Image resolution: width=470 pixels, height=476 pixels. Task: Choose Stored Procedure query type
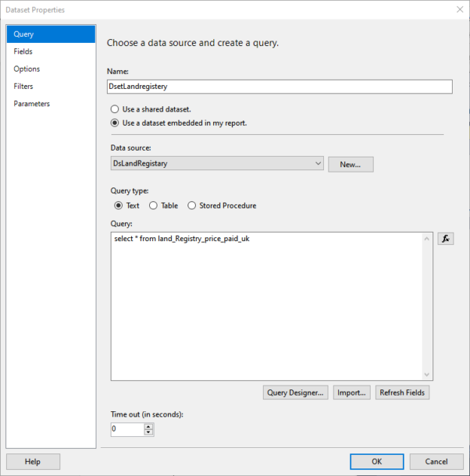pos(191,206)
